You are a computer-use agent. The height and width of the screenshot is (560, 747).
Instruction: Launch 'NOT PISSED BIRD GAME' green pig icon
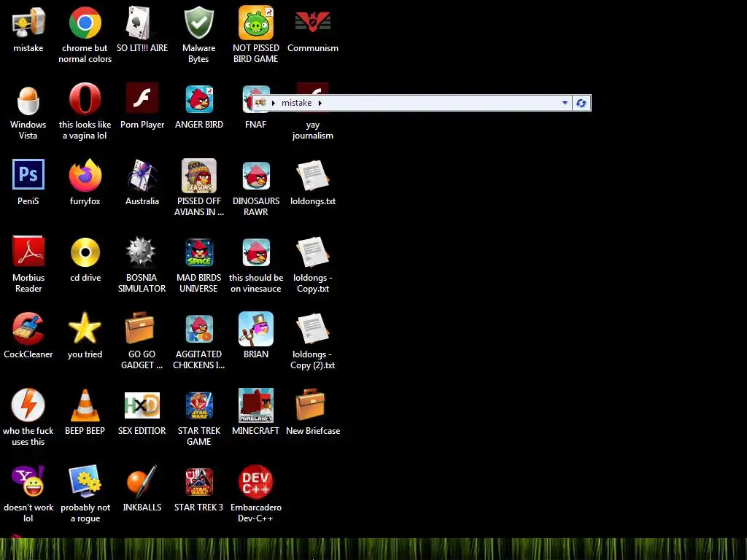click(x=256, y=23)
